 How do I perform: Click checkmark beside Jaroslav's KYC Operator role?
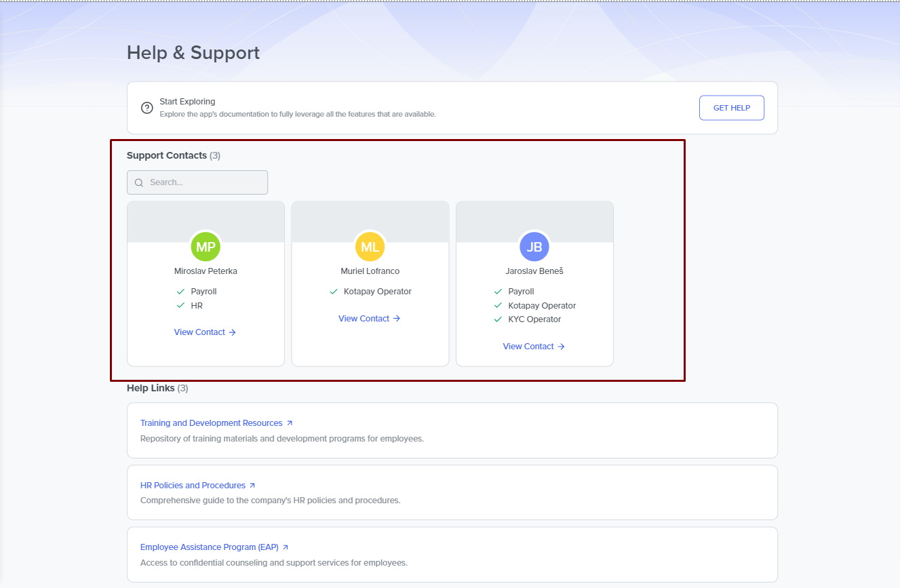tap(498, 319)
